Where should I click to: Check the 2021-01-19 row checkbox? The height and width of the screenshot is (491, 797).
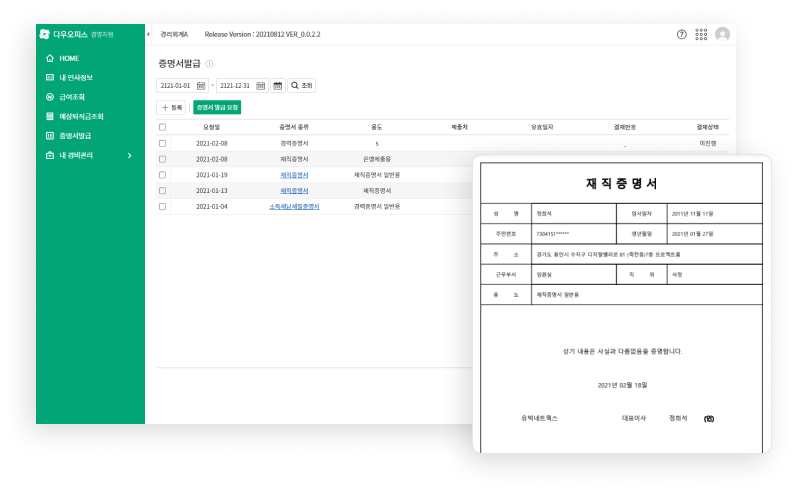point(162,175)
